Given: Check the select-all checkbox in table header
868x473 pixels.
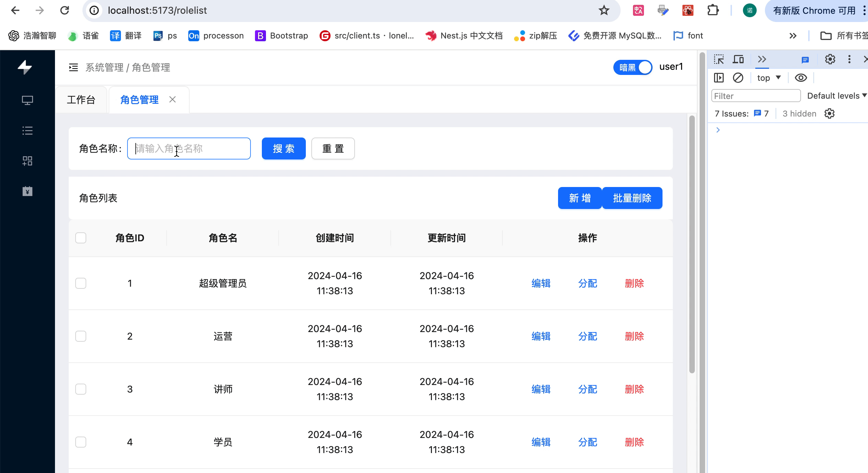Looking at the screenshot, I should point(81,238).
